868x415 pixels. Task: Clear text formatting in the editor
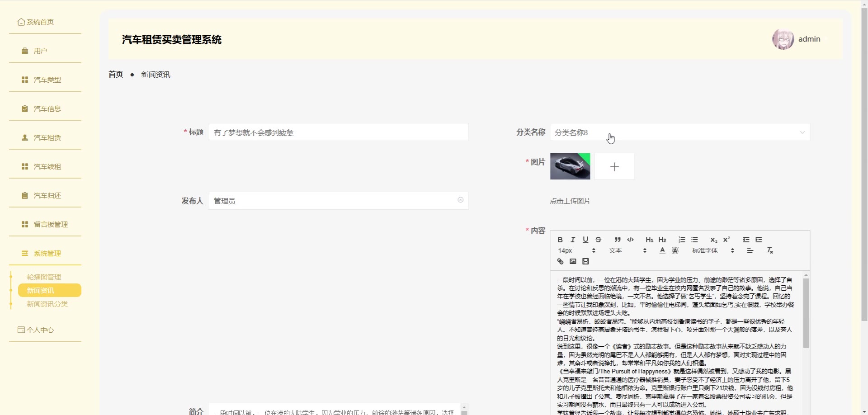tap(769, 250)
